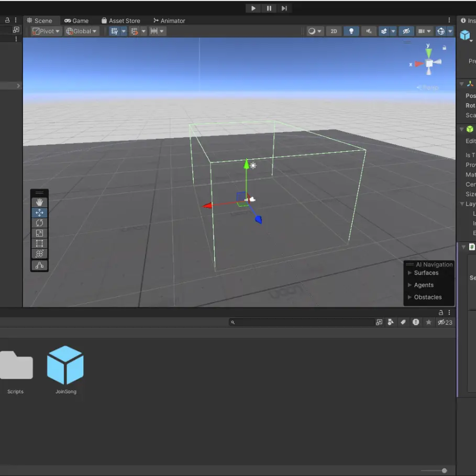Image resolution: width=476 pixels, height=476 pixels.
Task: Open the Global handle rotation dropdown
Action: pyautogui.click(x=81, y=31)
